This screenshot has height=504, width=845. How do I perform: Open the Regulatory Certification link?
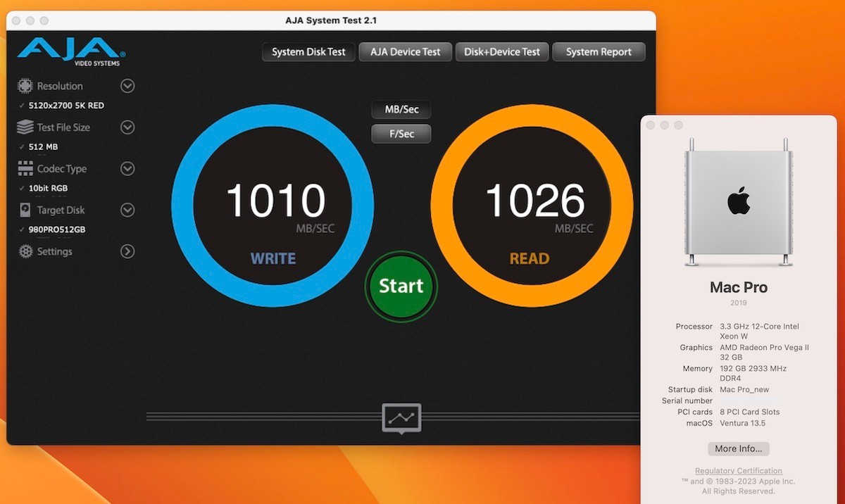(739, 471)
